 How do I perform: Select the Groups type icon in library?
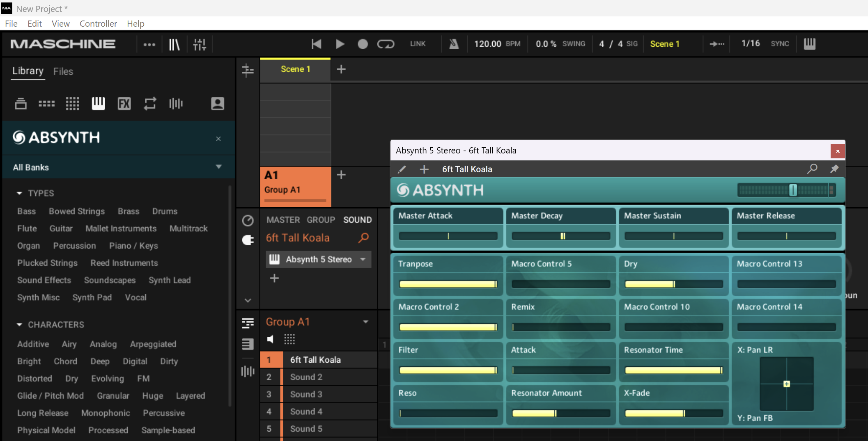[x=46, y=103]
